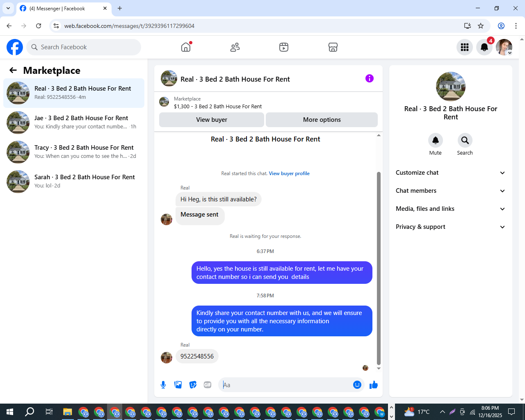Image resolution: width=525 pixels, height=420 pixels.
Task: Click the "Hello, yes the house" message
Action: tap(282, 273)
